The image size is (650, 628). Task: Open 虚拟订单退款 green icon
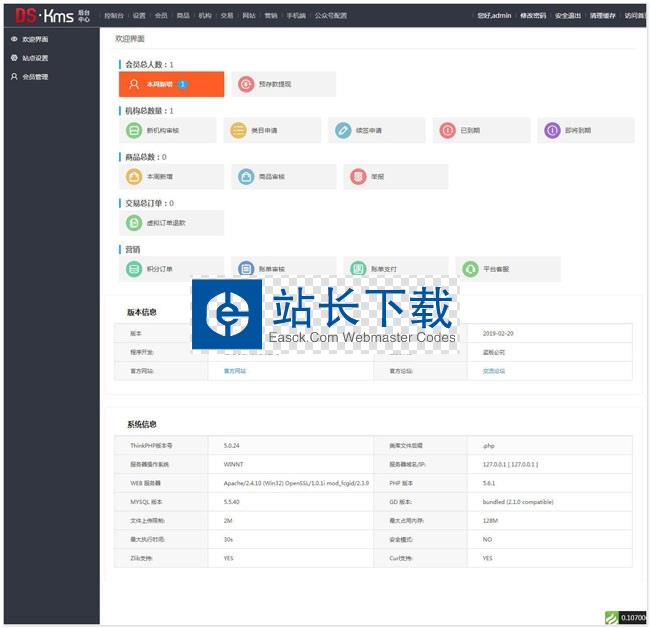[x=134, y=223]
